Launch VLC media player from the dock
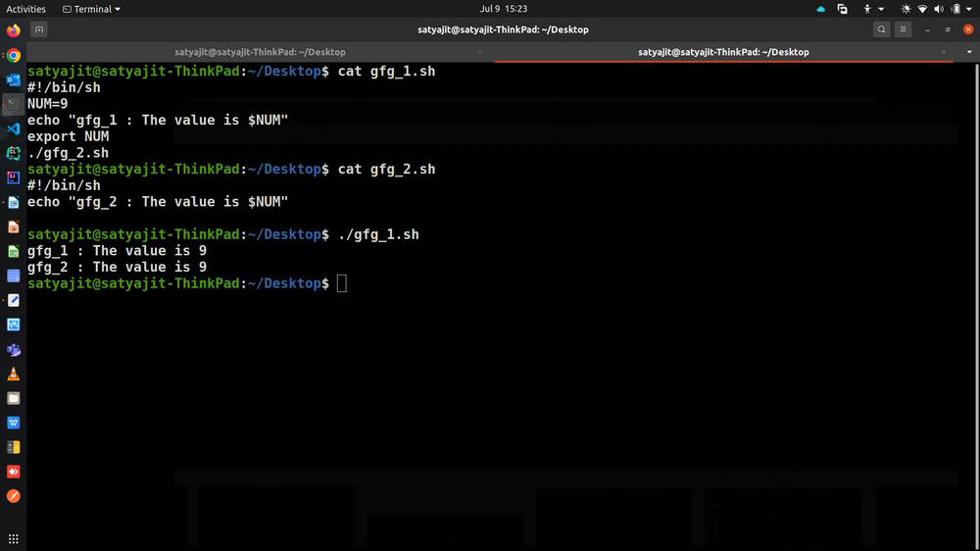 [x=13, y=374]
